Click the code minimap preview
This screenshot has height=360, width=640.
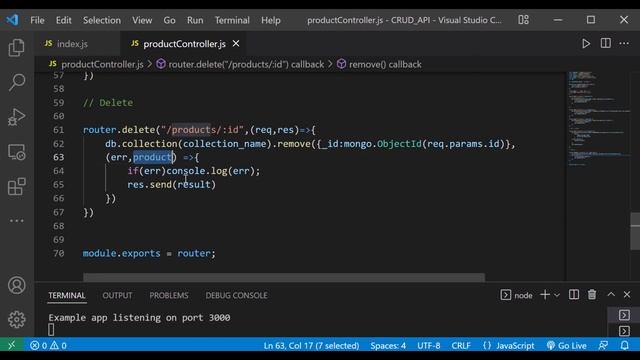[598, 118]
